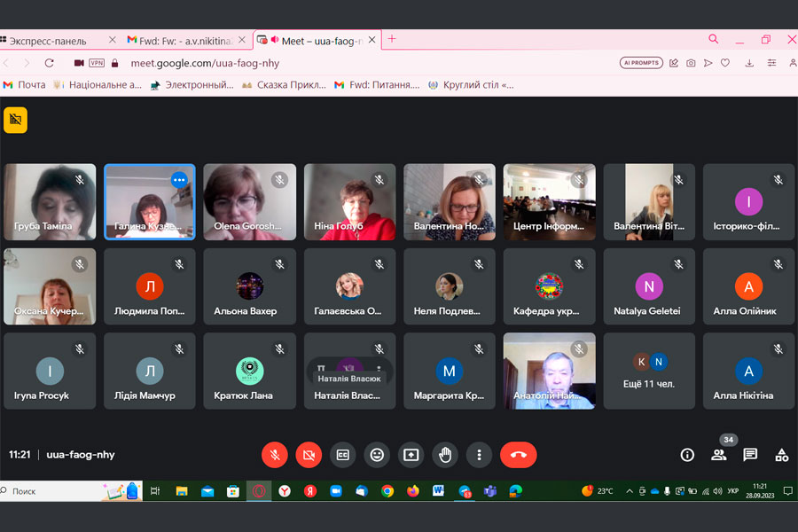
Task: Click the snapshot camera icon in toolbar
Action: pyautogui.click(x=691, y=63)
